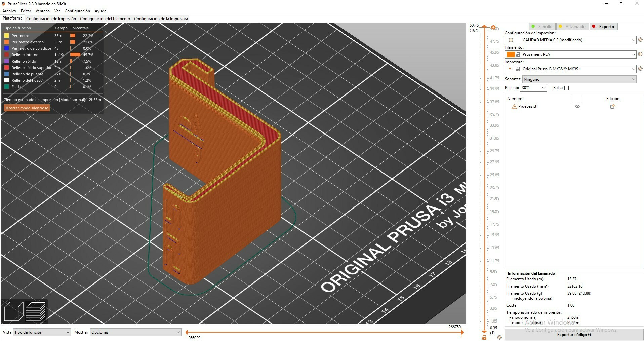Click the edit icon for Pruebas.stl
Image resolution: width=644 pixels, height=341 pixels.
point(612,107)
